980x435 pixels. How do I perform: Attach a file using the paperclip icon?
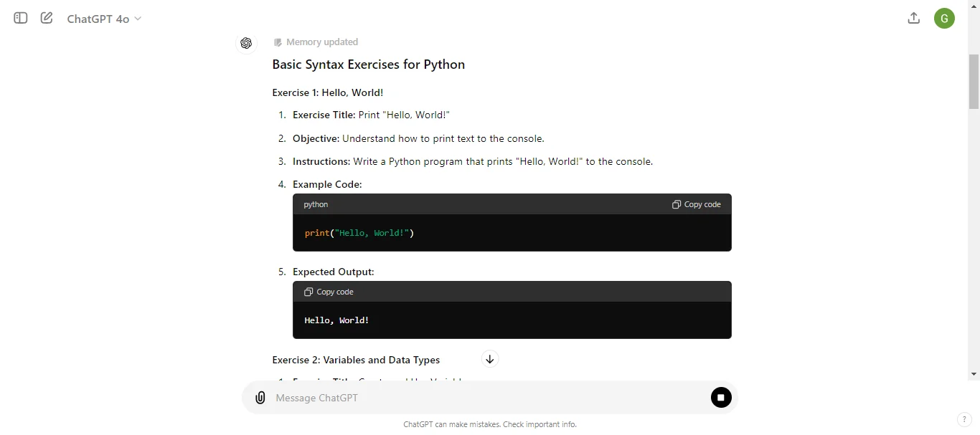click(260, 397)
